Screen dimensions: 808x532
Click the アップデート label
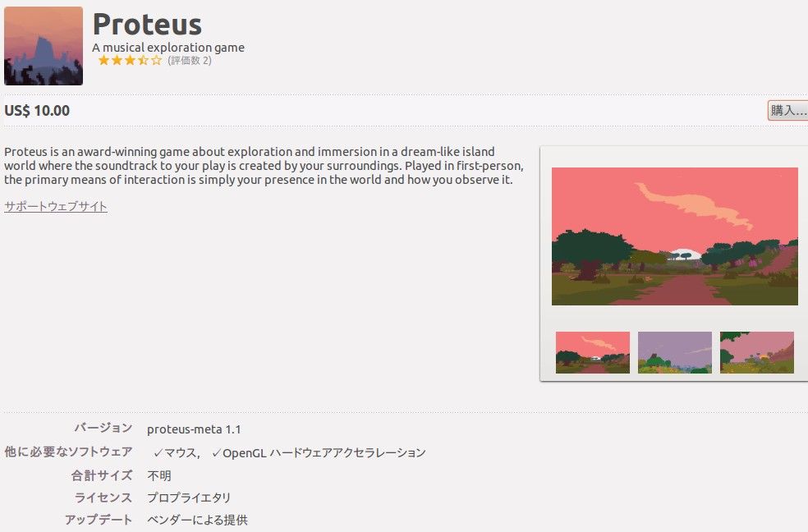coord(99,520)
